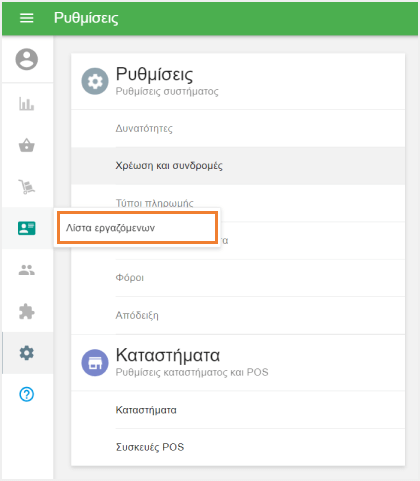Open the customers people icon
The image size is (420, 481).
[27, 270]
